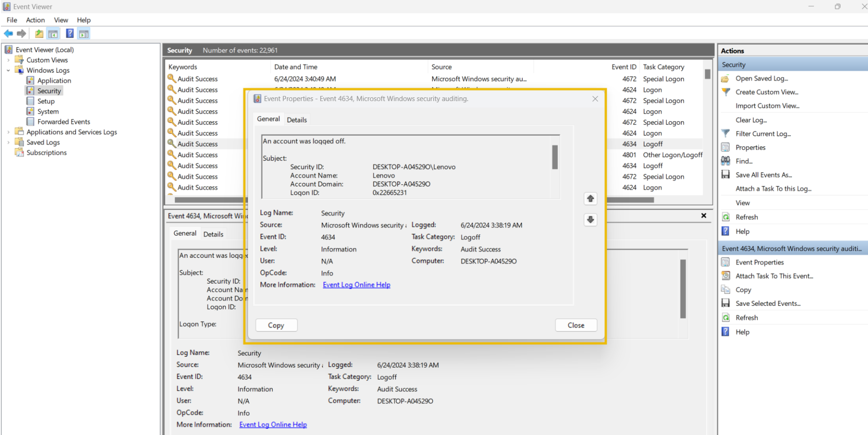
Task: Click the folder with green arrow toolbar icon
Action: (x=39, y=34)
